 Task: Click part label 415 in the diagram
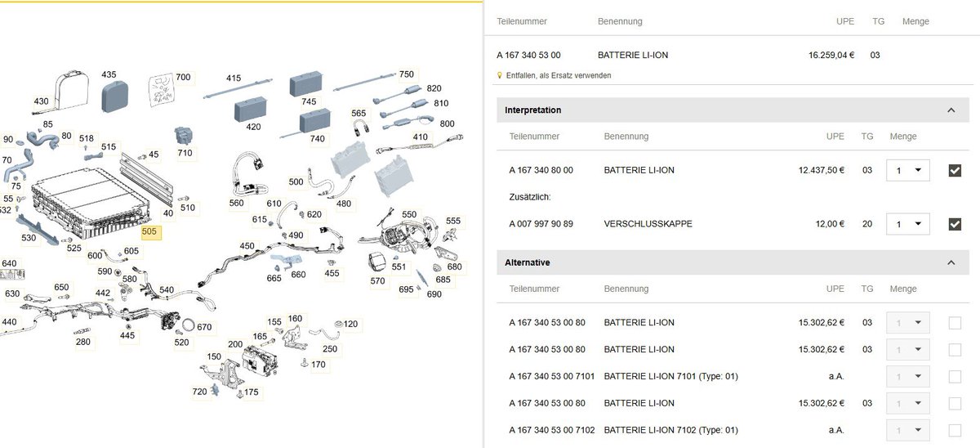[234, 78]
